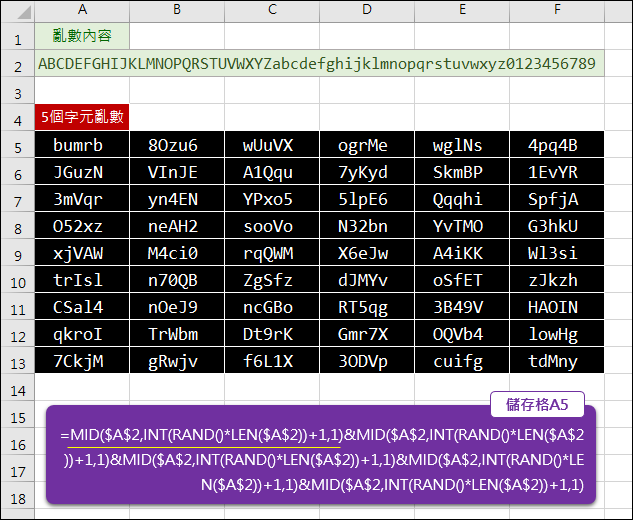Image resolution: width=633 pixels, height=520 pixels.
Task: Click cell containing O52xz
Action: click(x=82, y=225)
